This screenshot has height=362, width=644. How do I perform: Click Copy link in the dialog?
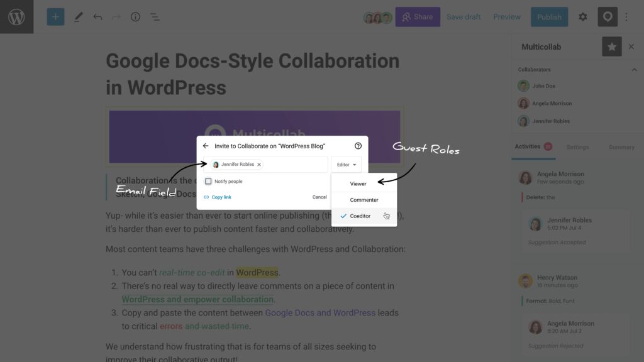coord(218,197)
